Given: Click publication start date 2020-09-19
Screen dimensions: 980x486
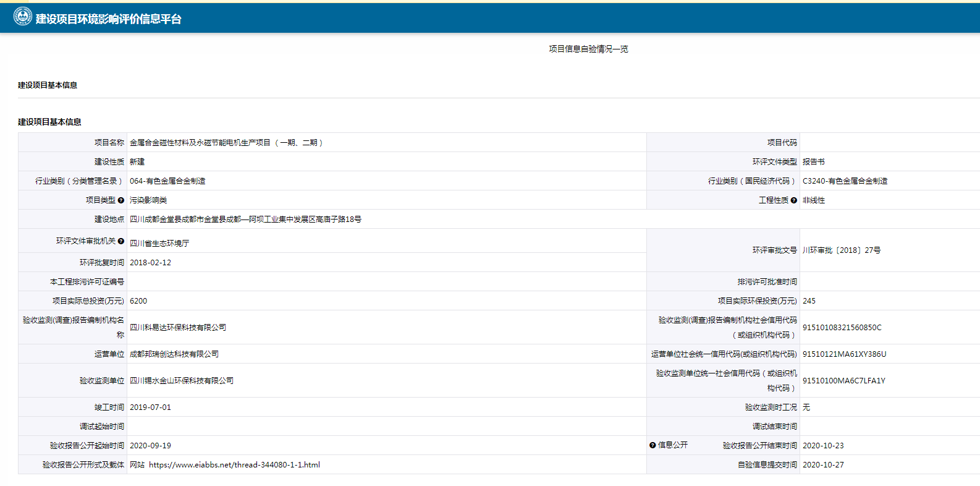Looking at the screenshot, I should (150, 446).
